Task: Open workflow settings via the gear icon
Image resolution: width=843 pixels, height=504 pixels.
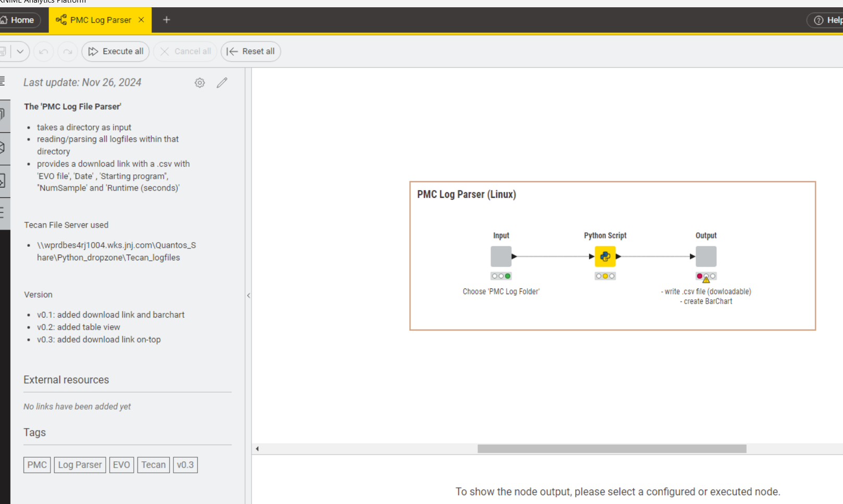Action: click(199, 82)
